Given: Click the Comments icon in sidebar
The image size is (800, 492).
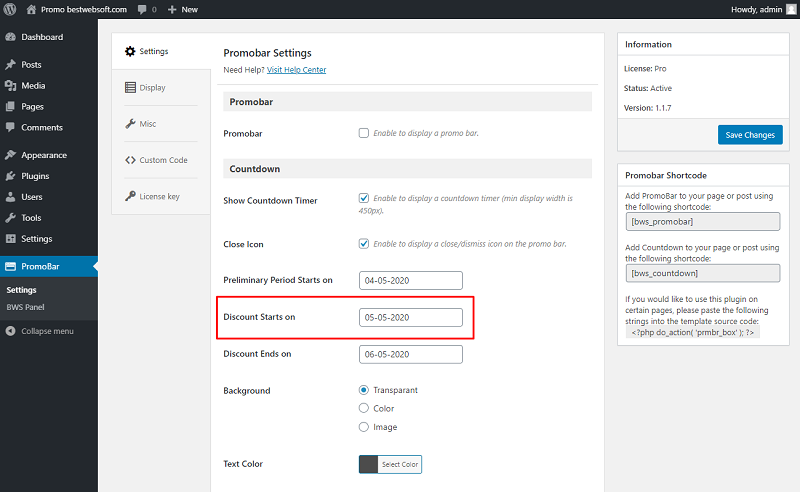Looking at the screenshot, I should click(x=10, y=127).
